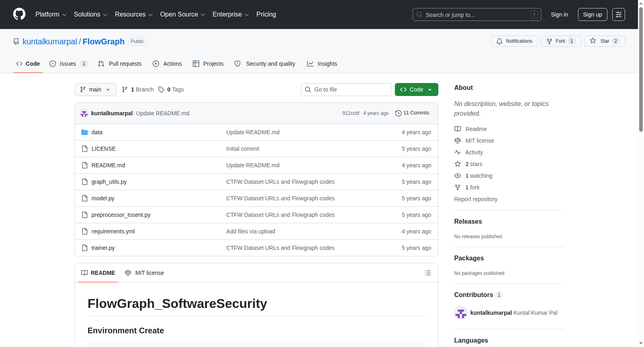
Task: Open the 912ccbf commit hash link
Action: (351, 113)
